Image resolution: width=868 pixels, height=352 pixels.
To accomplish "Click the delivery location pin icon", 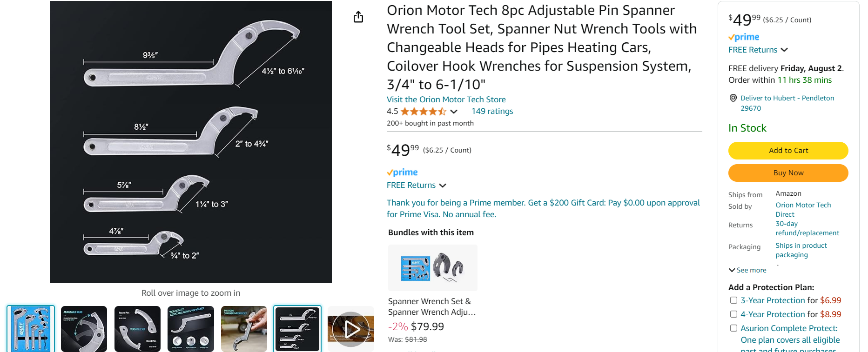I will tap(733, 98).
